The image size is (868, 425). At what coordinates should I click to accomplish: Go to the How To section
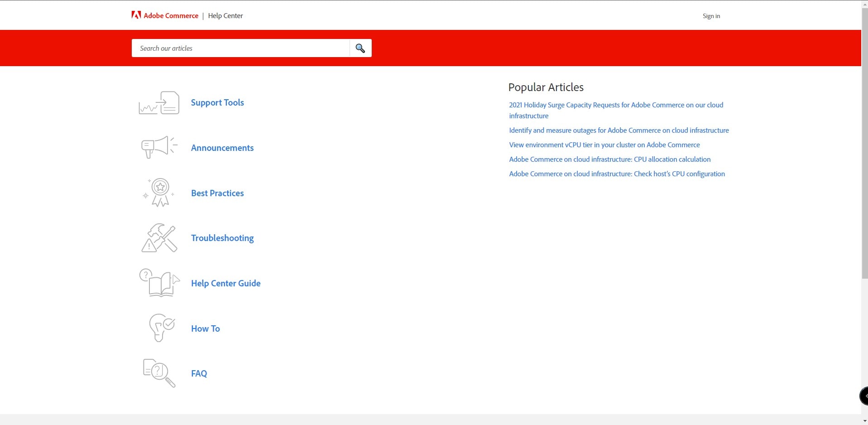point(206,328)
